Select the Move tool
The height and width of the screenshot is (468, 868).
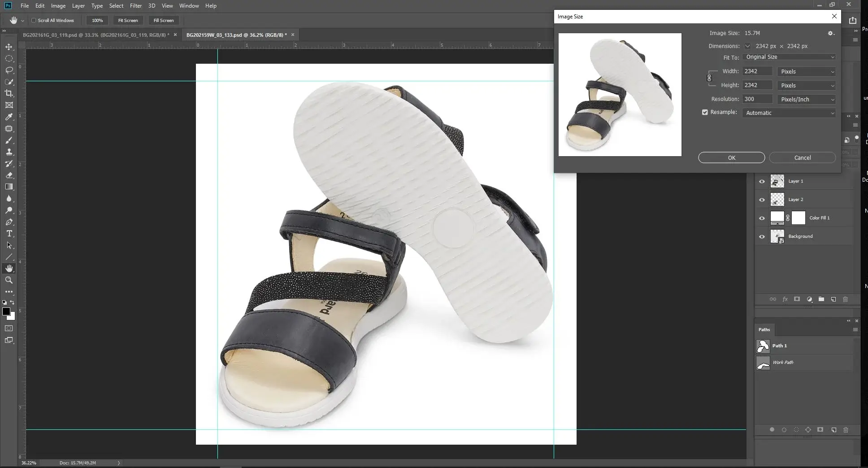click(x=9, y=46)
